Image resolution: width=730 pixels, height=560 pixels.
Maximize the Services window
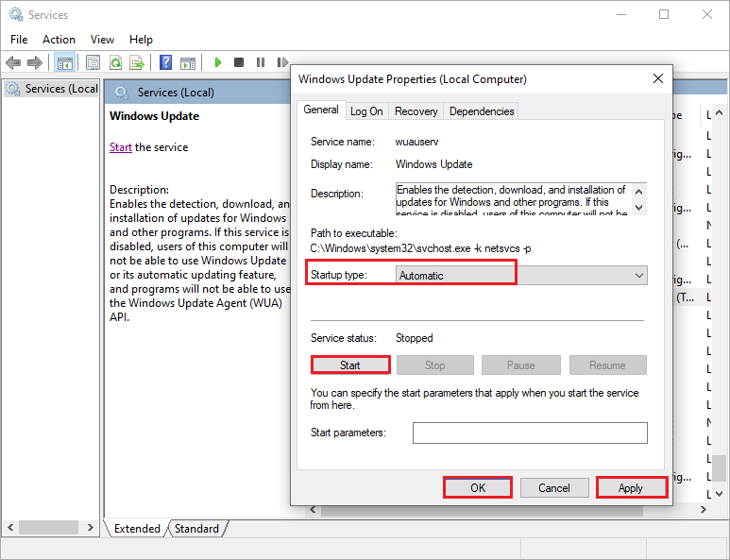click(664, 14)
